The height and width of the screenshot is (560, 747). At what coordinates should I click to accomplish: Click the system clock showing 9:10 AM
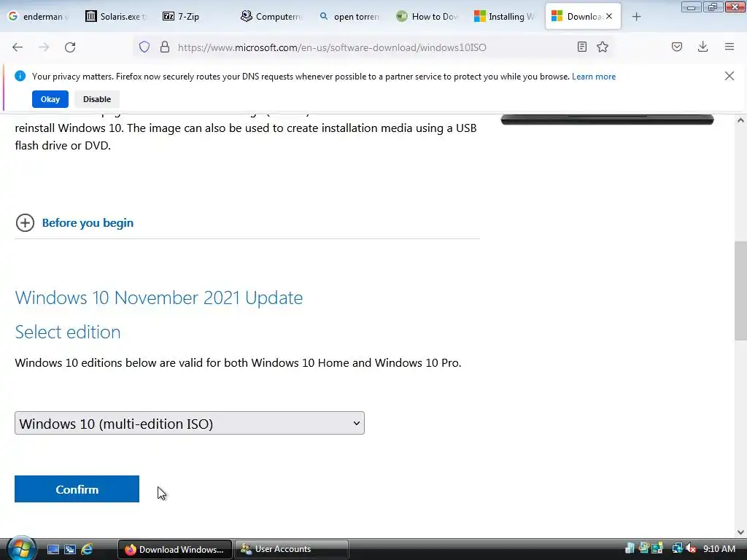(719, 549)
